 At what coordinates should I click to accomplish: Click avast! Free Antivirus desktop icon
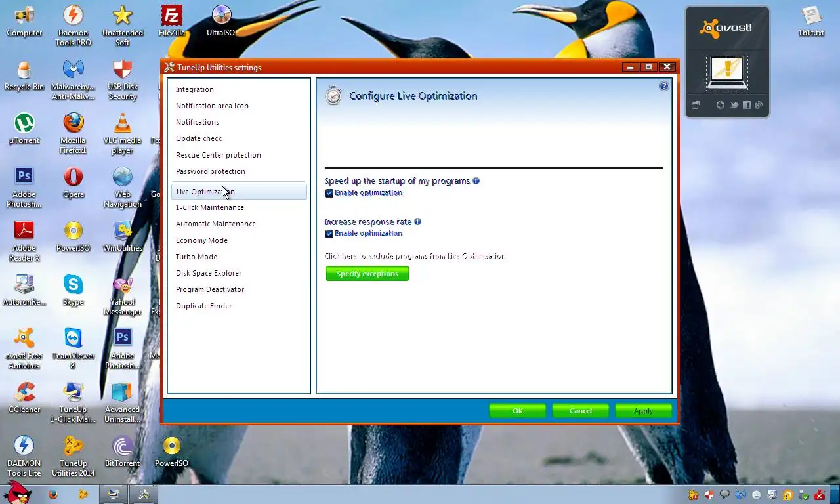24,349
